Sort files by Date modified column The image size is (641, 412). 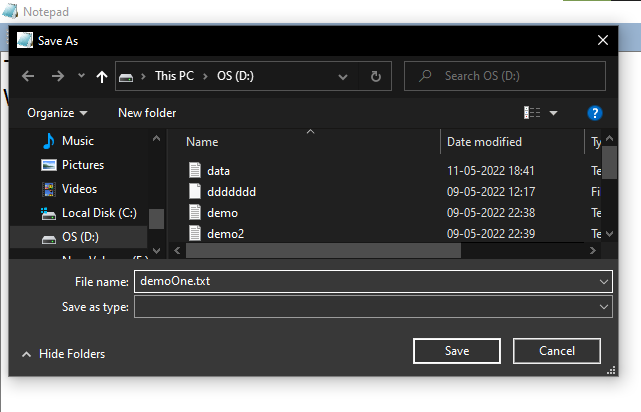click(x=484, y=142)
